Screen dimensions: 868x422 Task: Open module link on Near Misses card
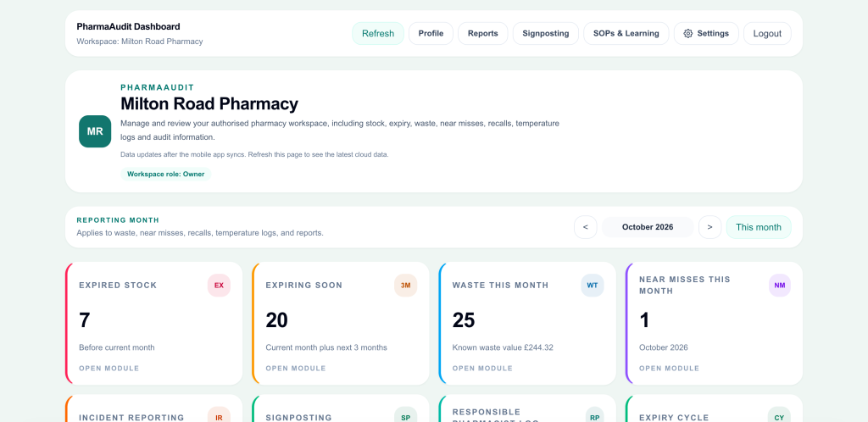670,369
